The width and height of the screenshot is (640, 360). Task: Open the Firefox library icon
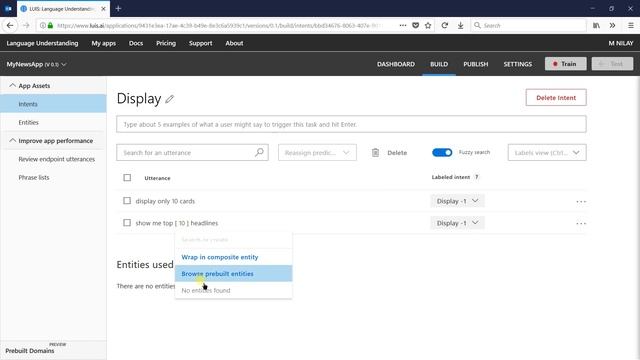596,25
